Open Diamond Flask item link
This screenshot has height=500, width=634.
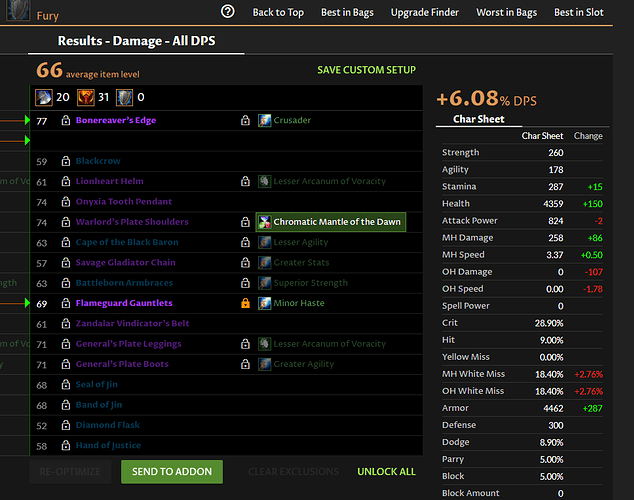[x=108, y=425]
